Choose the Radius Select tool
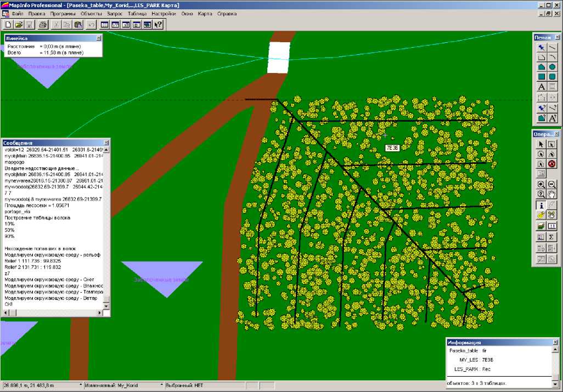The image size is (563, 392). pyautogui.click(x=541, y=154)
